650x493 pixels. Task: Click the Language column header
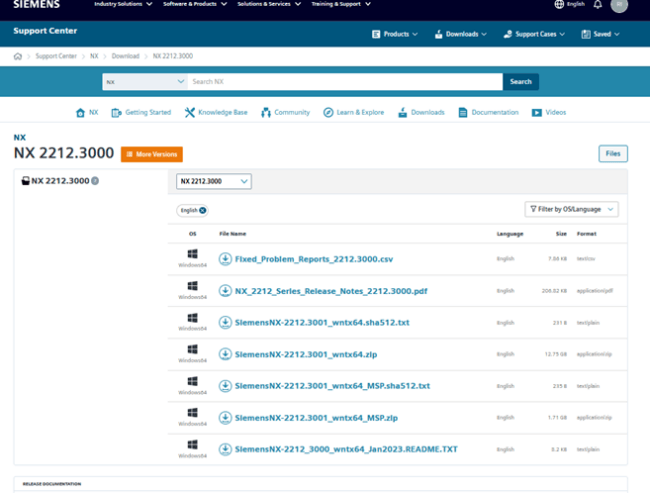pos(510,234)
